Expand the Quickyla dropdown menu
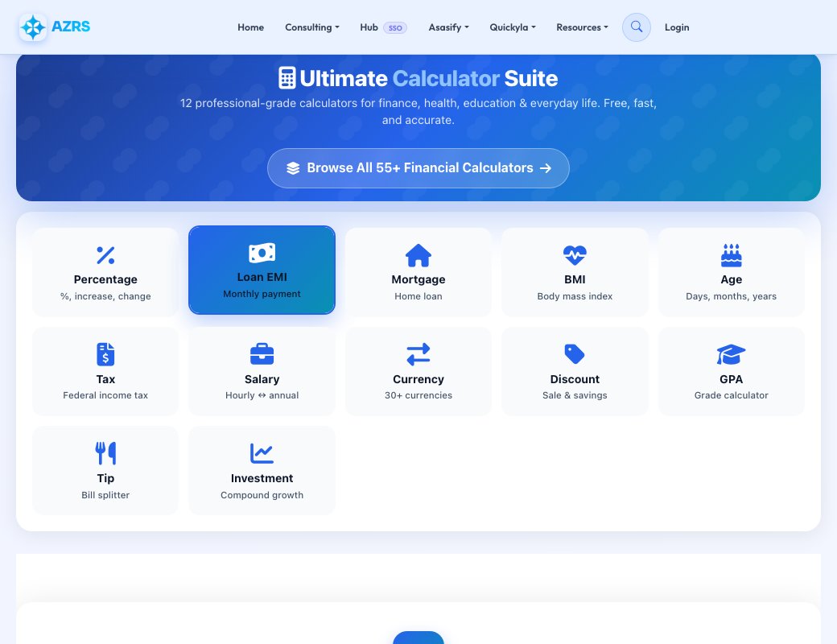This screenshot has height=644, width=837. (513, 27)
